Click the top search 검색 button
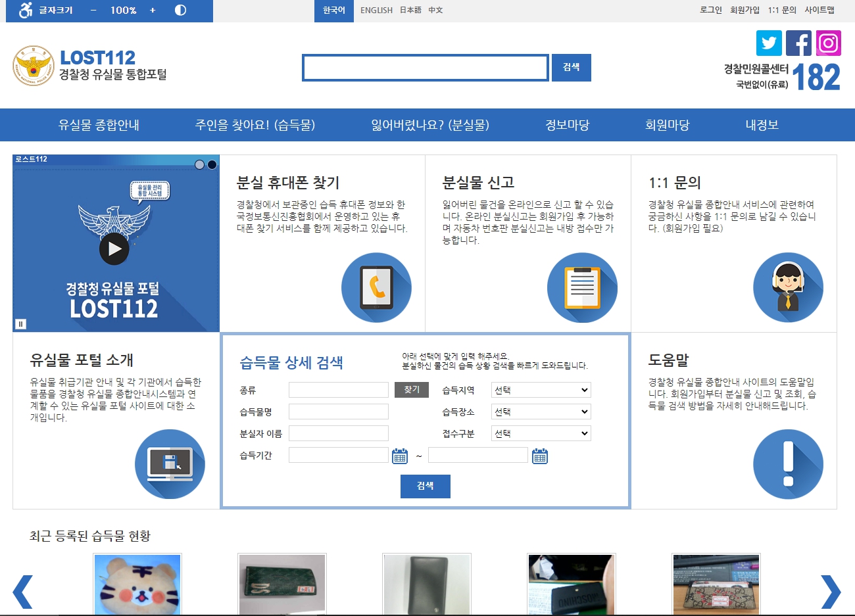855x616 pixels. point(572,68)
